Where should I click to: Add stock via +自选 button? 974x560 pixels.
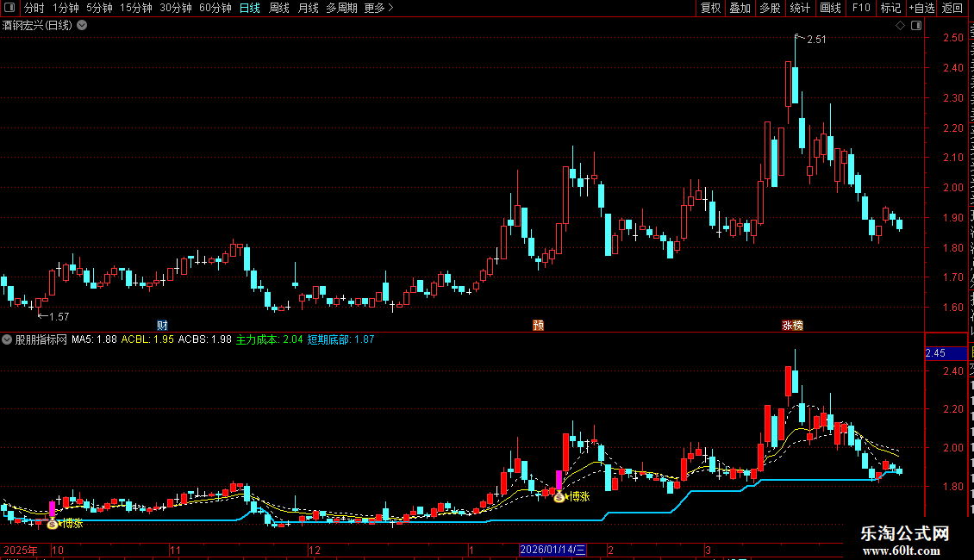coord(921,8)
